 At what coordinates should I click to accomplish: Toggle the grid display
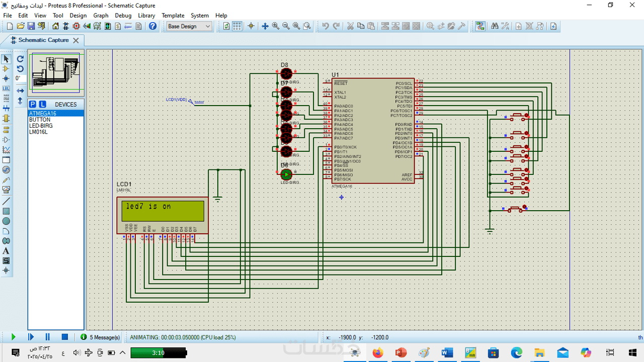[x=237, y=26]
